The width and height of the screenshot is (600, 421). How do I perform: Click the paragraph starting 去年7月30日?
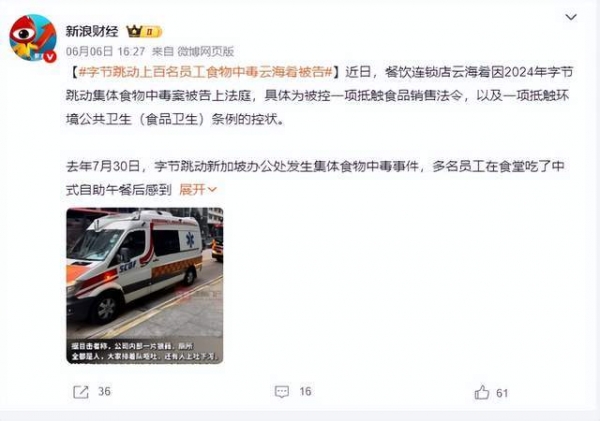tap(315, 178)
